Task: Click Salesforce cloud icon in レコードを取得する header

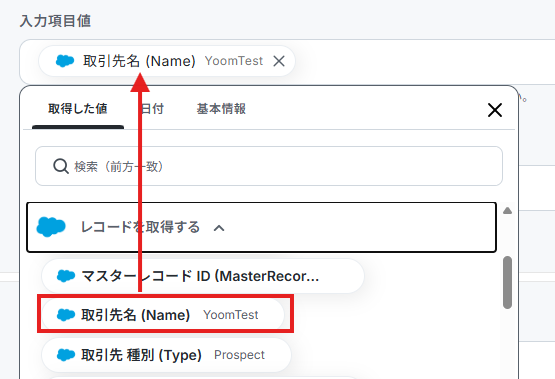Action: [51, 227]
